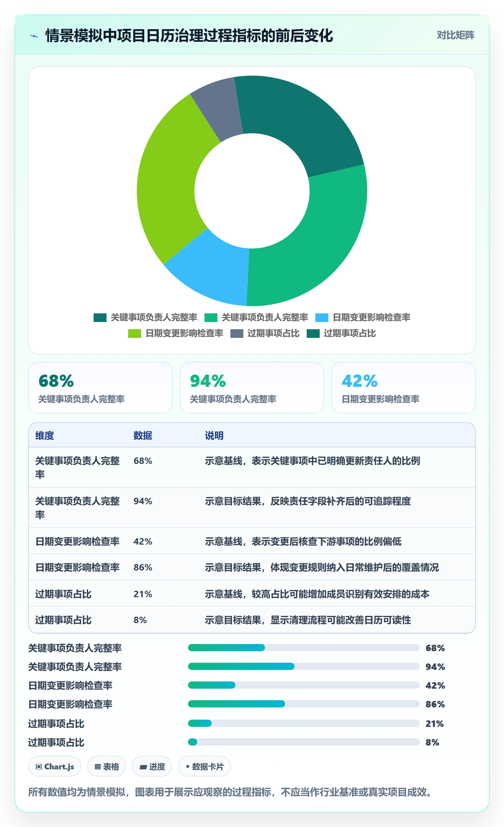Click the progress bar showing 86%
Viewport: 504px width, 827px height.
pyautogui.click(x=304, y=704)
